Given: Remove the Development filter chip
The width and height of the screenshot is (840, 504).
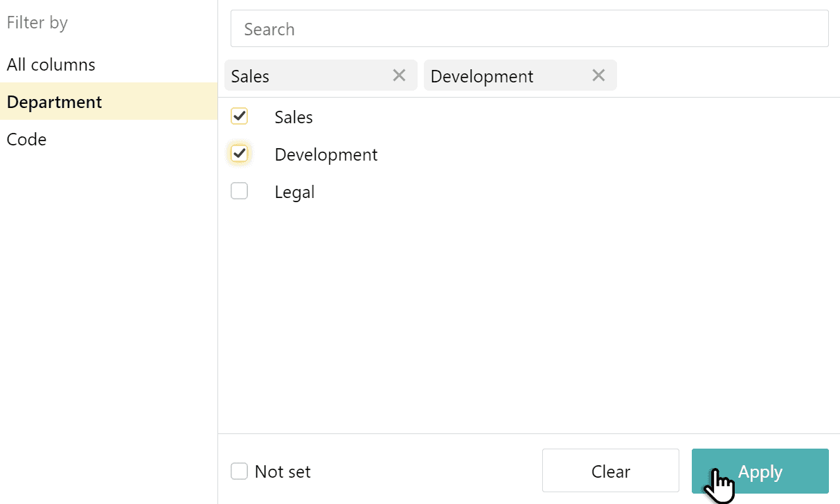Looking at the screenshot, I should tap(598, 75).
